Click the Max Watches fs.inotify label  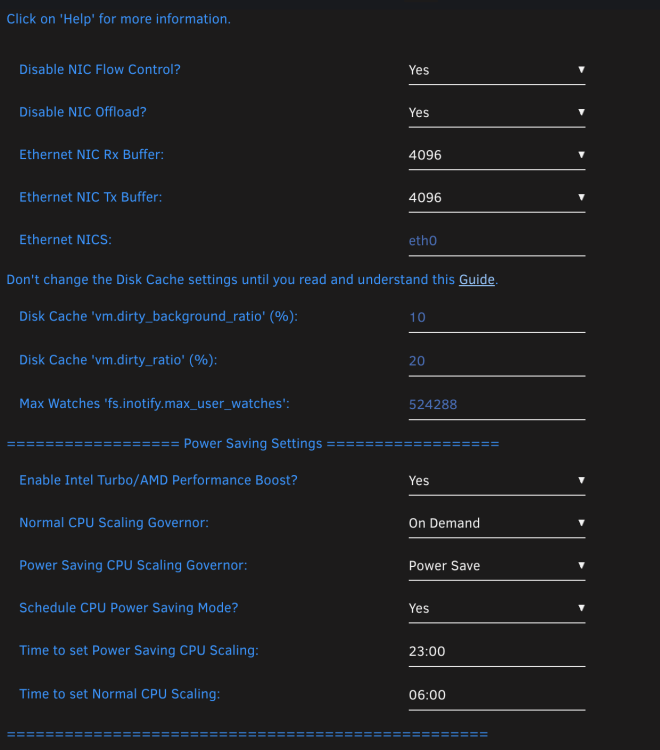coord(154,404)
